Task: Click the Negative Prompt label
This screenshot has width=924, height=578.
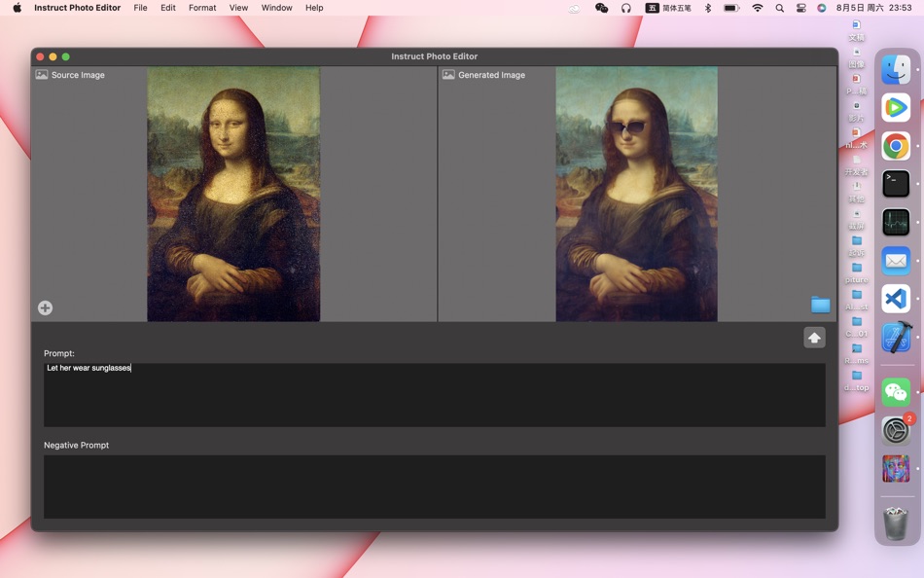Action: coord(76,446)
